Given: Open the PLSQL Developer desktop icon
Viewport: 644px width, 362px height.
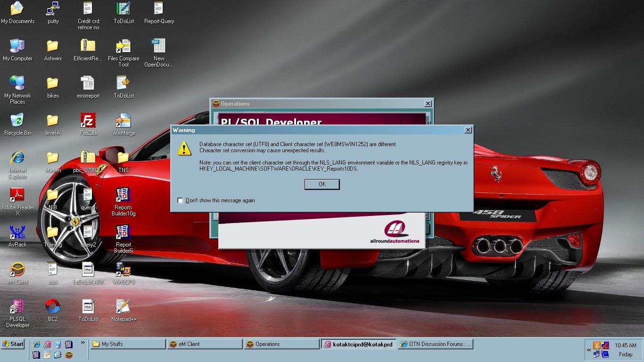Looking at the screenshot, I should (17, 307).
